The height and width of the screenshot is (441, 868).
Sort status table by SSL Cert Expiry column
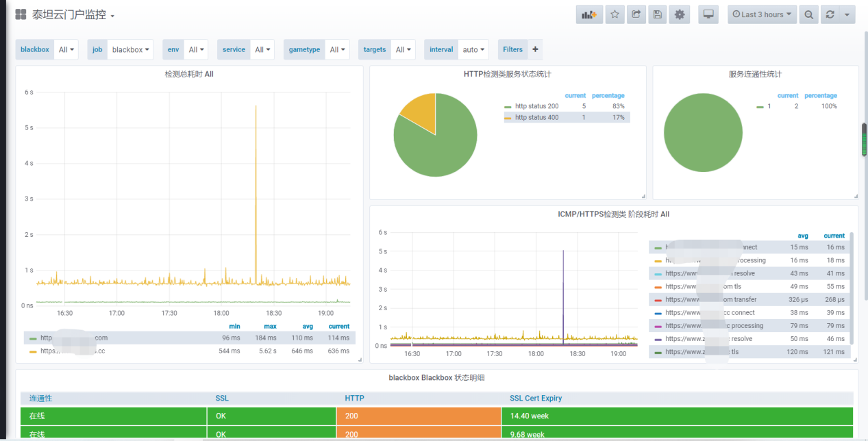(536, 398)
